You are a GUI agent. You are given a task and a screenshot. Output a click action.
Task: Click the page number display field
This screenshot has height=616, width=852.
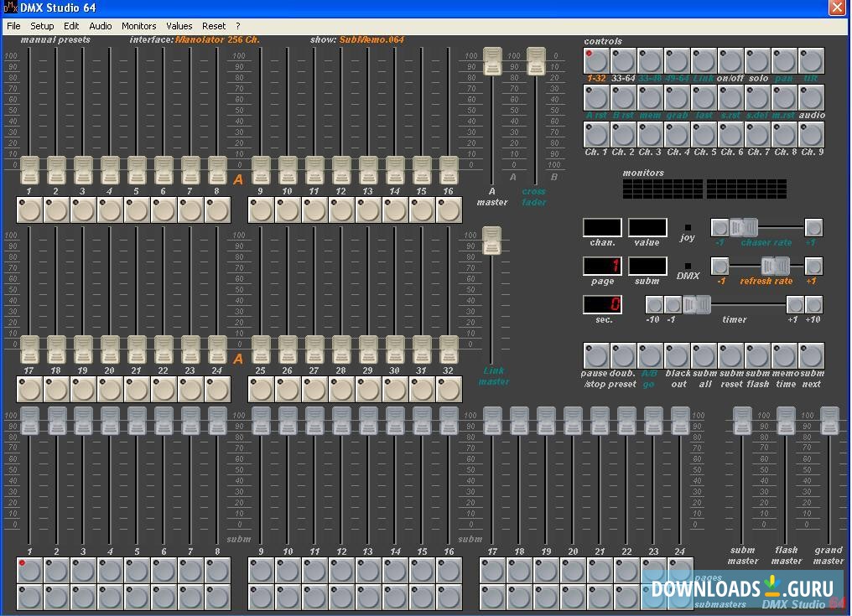point(602,267)
